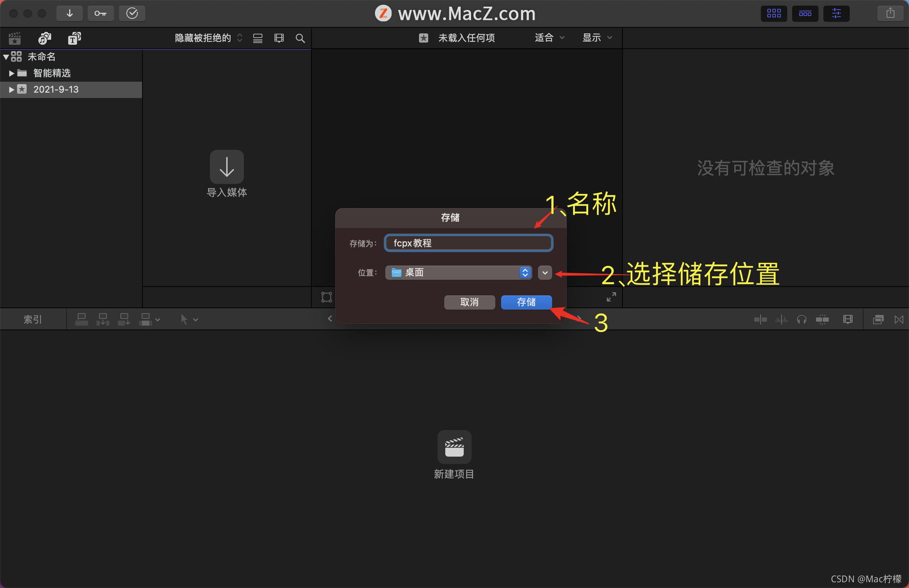The image size is (909, 588).
Task: Open the keyword editor key icon
Action: tap(100, 13)
